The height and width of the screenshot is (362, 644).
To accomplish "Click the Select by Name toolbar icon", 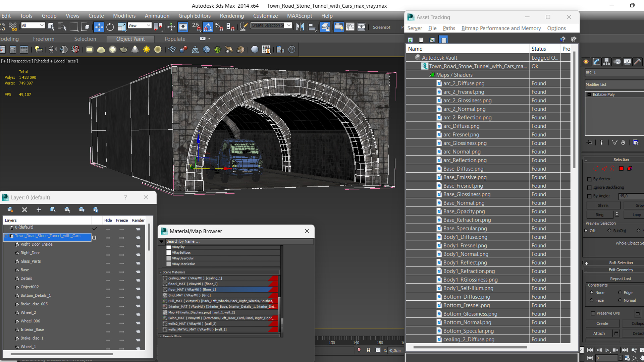I will 62,27.
